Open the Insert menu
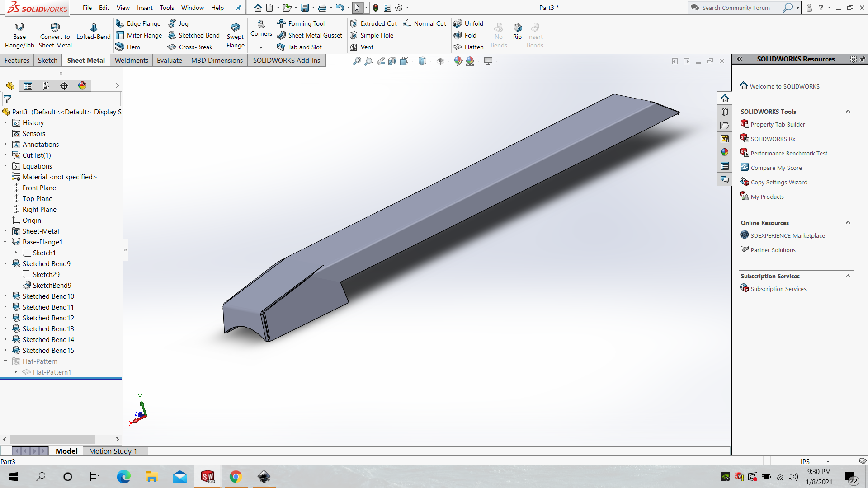868x488 pixels. click(x=145, y=8)
